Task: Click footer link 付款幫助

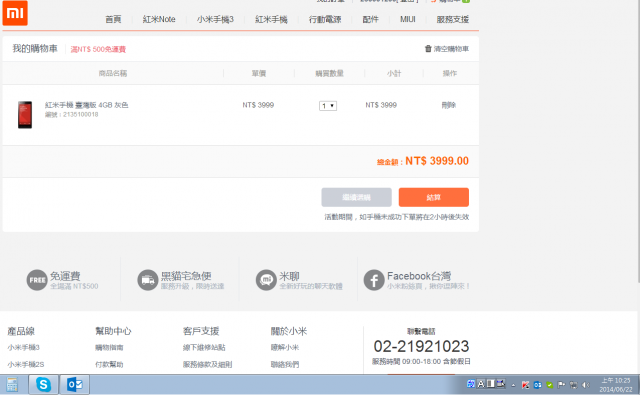Action: [x=109, y=364]
